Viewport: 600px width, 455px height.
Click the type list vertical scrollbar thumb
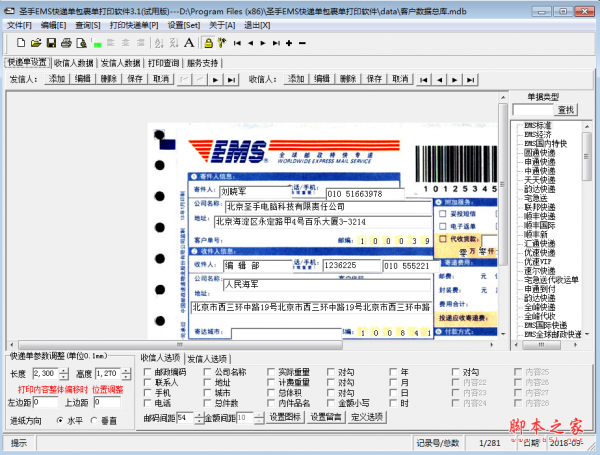(587, 157)
